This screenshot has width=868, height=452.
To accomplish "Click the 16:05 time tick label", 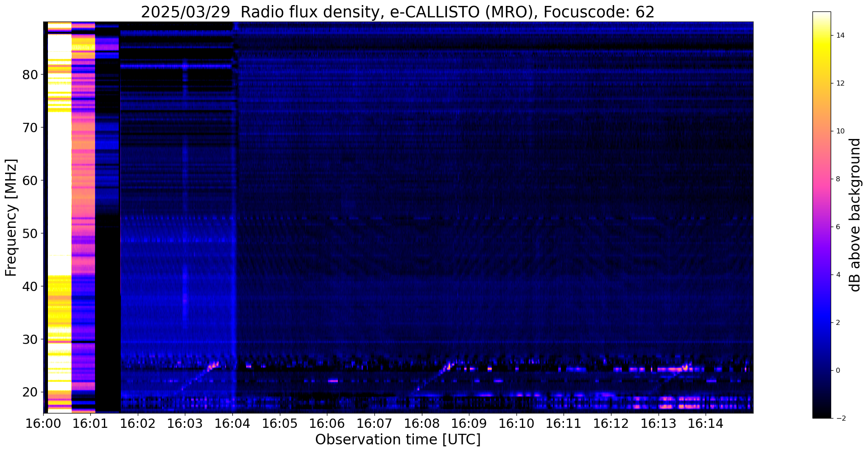I will tap(279, 423).
